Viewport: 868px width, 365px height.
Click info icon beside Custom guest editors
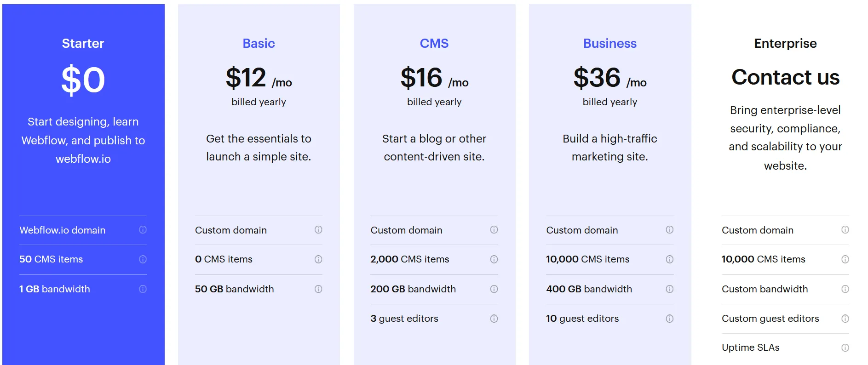pos(845,319)
